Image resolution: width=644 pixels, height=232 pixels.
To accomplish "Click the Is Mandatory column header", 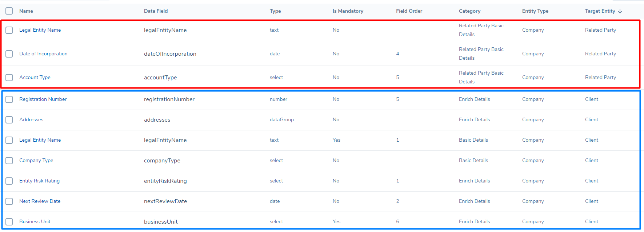I will pyautogui.click(x=348, y=11).
